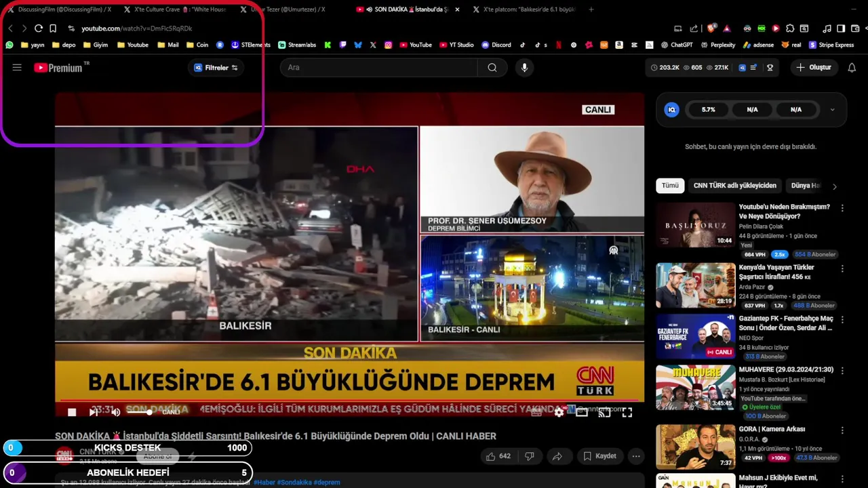
Task: Open options for Gaziantep FK - Fenerbahçe video
Action: (x=842, y=319)
